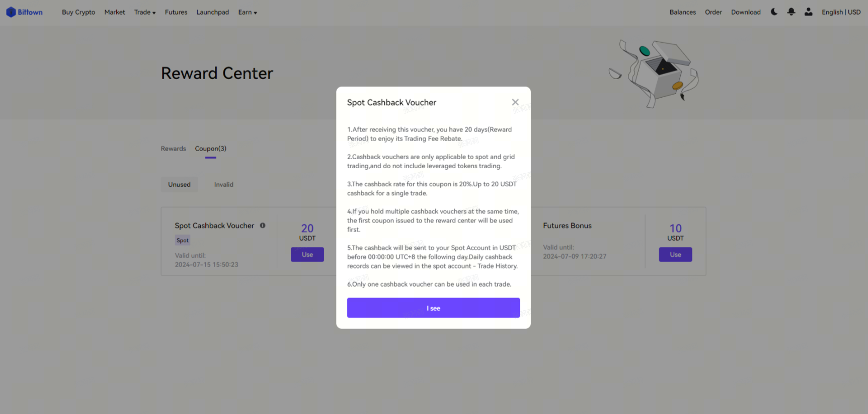
Task: Select the Coupon(3) tab
Action: 210,149
